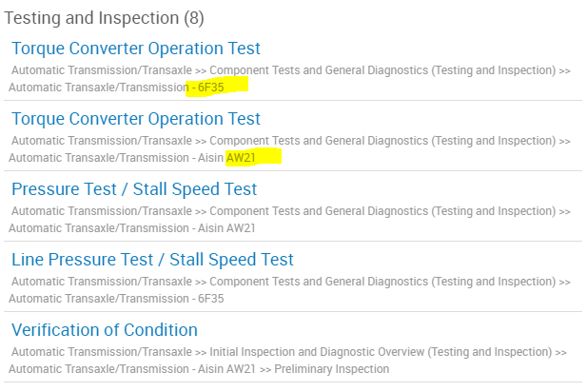Click Aisin AW21 breadcrumb under Pressure Test / Stall Speed Test
Image resolution: width=587 pixels, height=392 pixels.
(x=227, y=227)
